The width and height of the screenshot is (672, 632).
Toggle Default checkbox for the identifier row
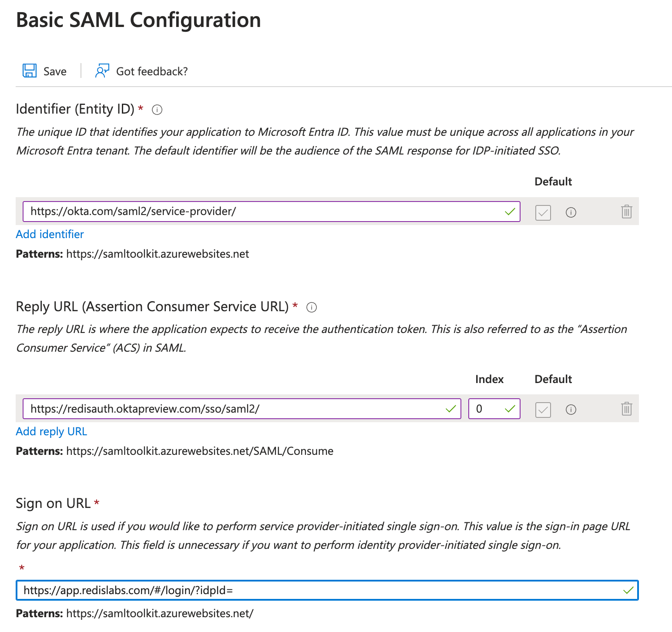(x=543, y=212)
